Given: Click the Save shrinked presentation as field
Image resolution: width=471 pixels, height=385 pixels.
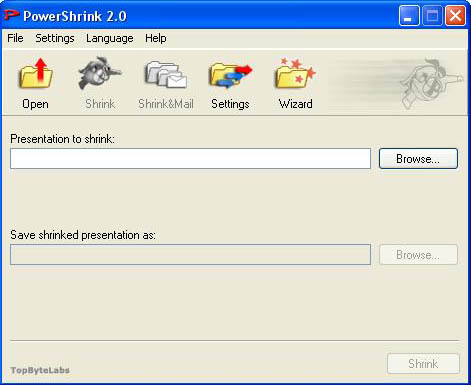Looking at the screenshot, I should pyautogui.click(x=190, y=255).
